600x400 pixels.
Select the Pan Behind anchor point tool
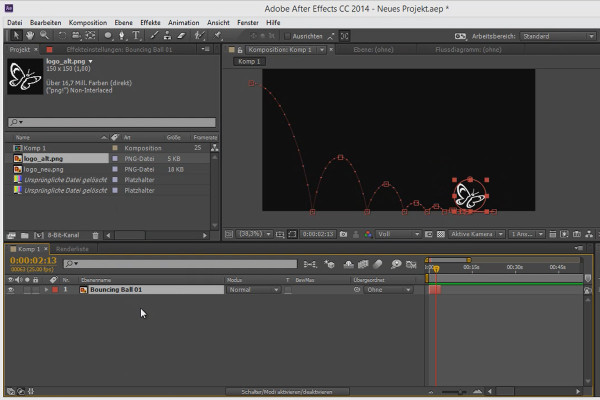point(90,36)
